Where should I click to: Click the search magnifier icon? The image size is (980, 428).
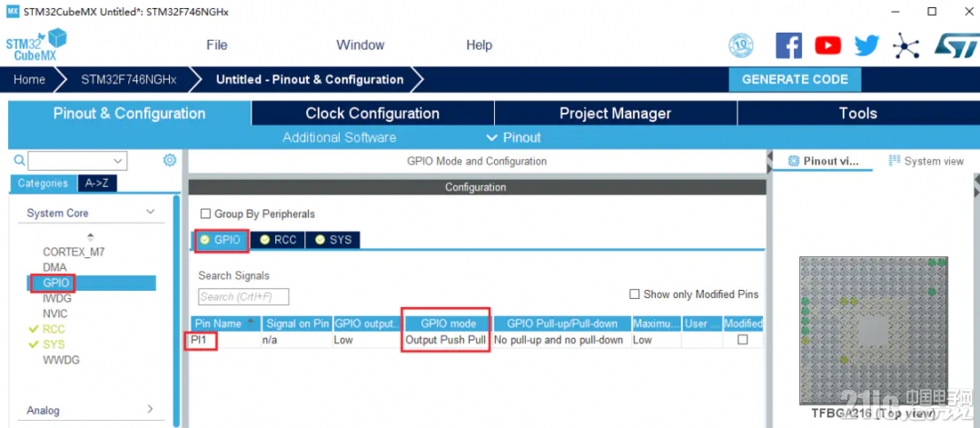tap(19, 160)
